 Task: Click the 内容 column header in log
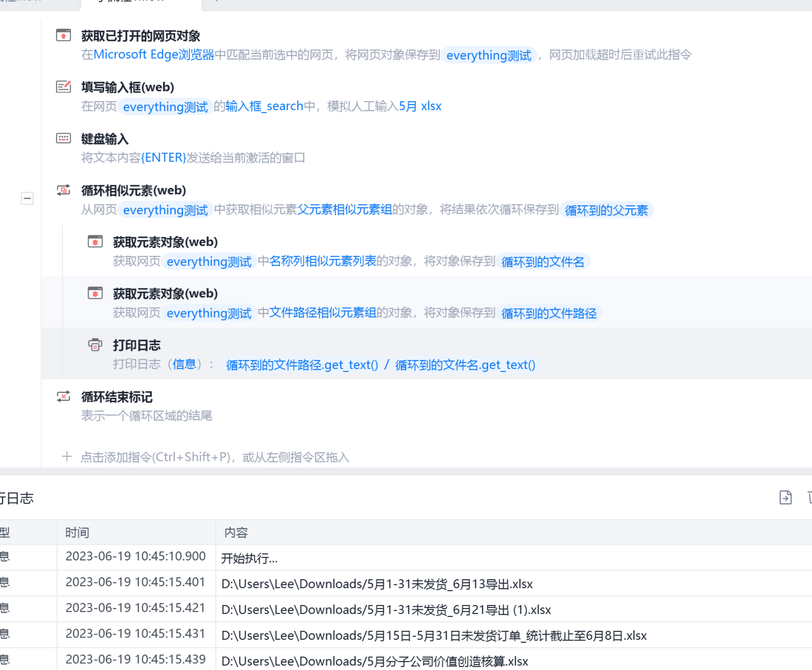(236, 533)
